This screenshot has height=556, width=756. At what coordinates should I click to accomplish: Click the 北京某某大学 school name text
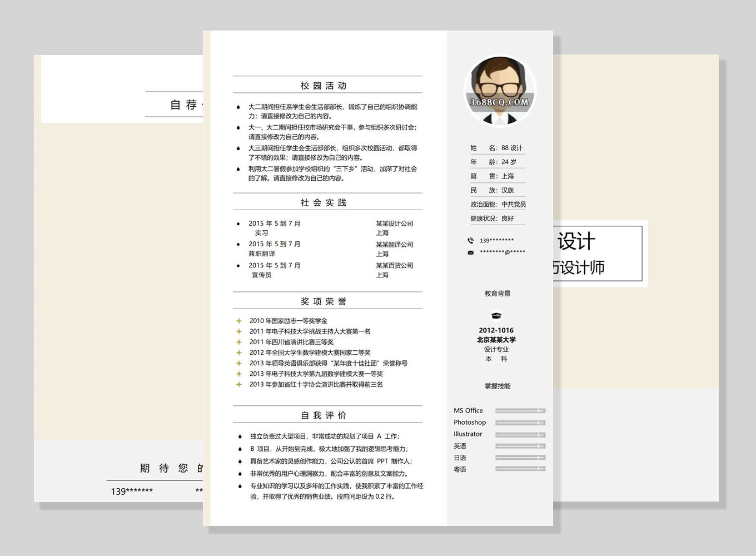pos(496,340)
